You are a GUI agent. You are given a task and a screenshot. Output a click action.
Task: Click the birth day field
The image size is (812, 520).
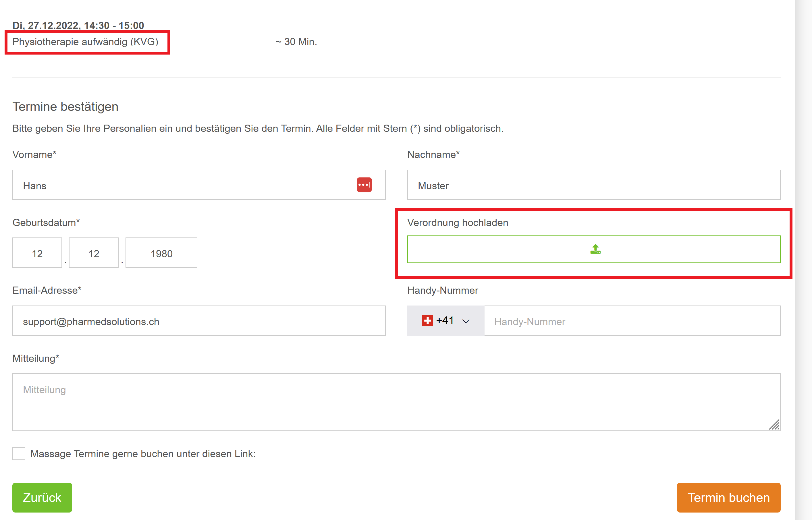[37, 253]
